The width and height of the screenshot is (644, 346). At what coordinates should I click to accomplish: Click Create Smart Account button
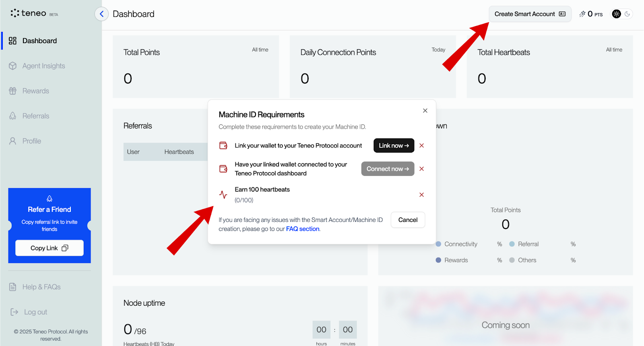tap(530, 14)
